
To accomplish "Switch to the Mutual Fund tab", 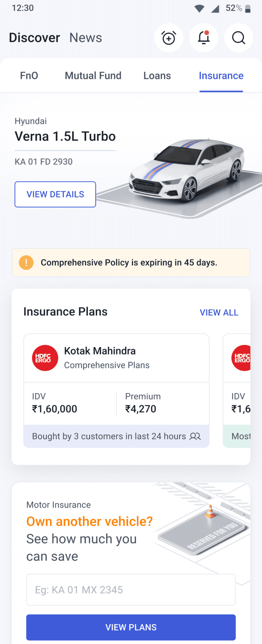I will [x=93, y=76].
